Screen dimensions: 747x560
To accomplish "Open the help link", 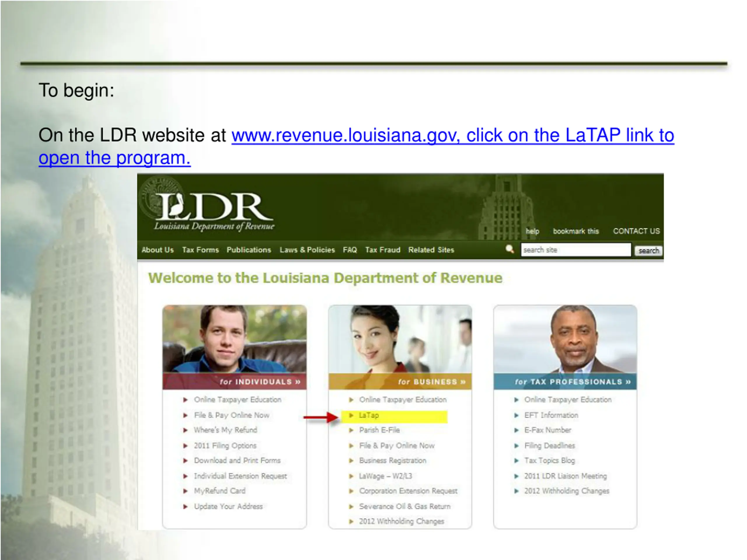I will (x=532, y=231).
